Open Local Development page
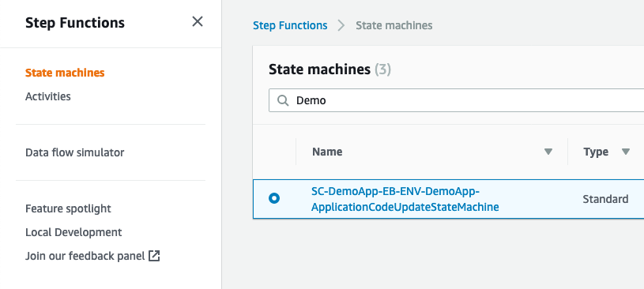The image size is (644, 289). pyautogui.click(x=73, y=232)
